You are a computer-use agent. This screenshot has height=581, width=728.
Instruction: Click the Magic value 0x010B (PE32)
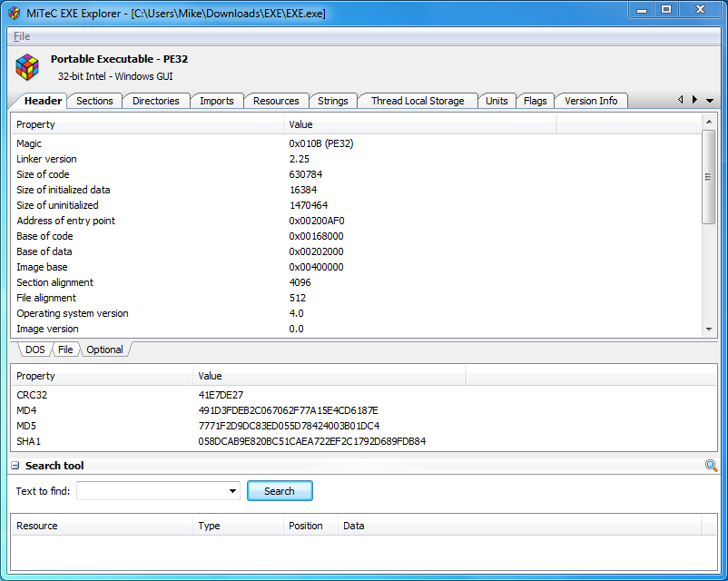point(320,143)
